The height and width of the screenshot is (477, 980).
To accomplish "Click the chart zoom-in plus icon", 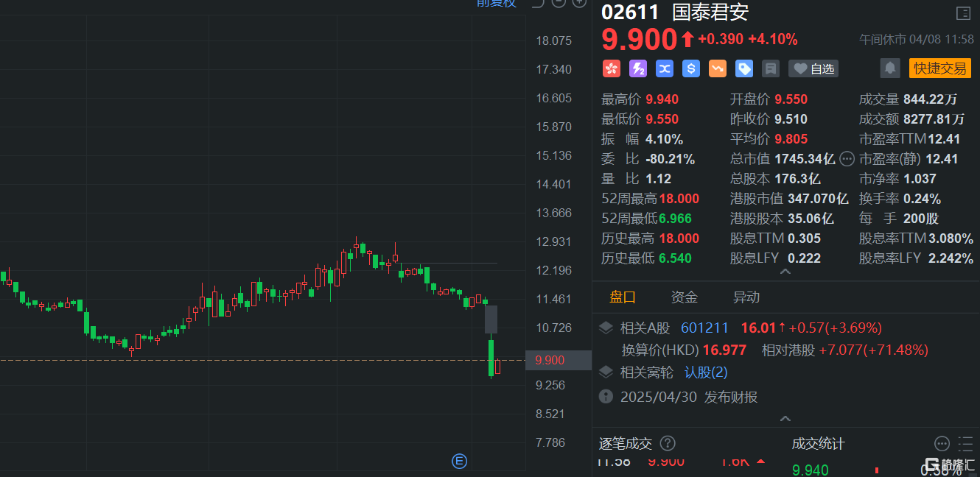I will pyautogui.click(x=579, y=3).
